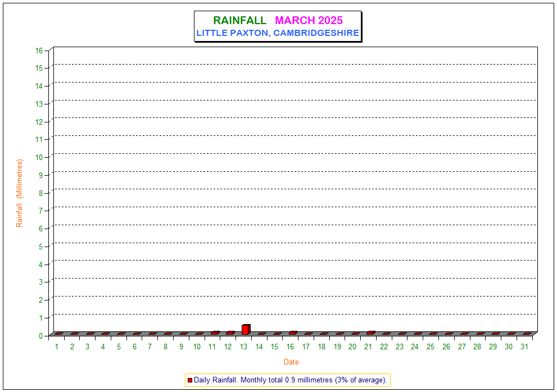Click date label 27 on x-axis
Image resolution: width=557 pixels, height=392 pixels.
(x=461, y=347)
